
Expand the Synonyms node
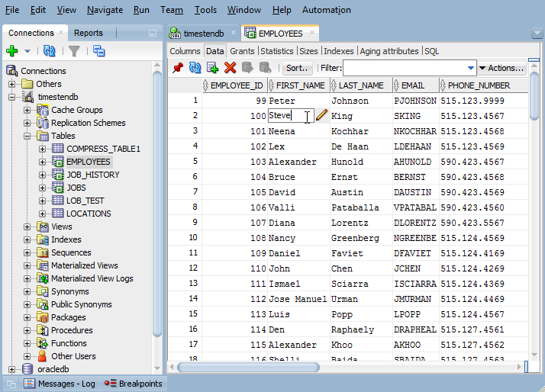(x=27, y=291)
